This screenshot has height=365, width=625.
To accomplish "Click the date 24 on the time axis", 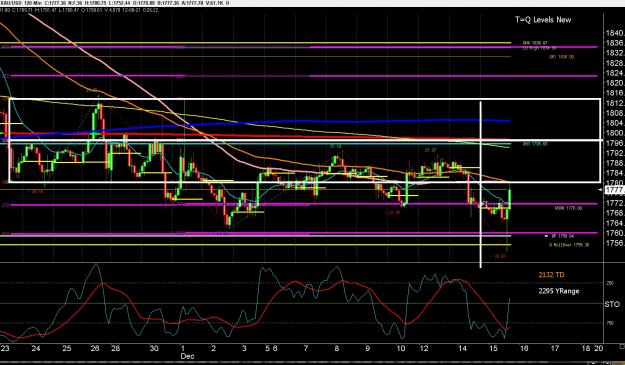I will click(x=36, y=348).
